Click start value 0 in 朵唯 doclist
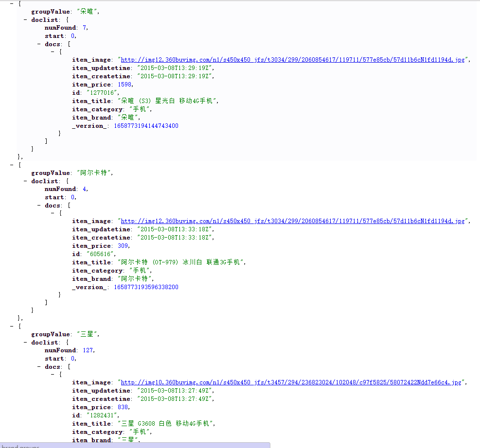480x448 pixels. click(x=73, y=36)
